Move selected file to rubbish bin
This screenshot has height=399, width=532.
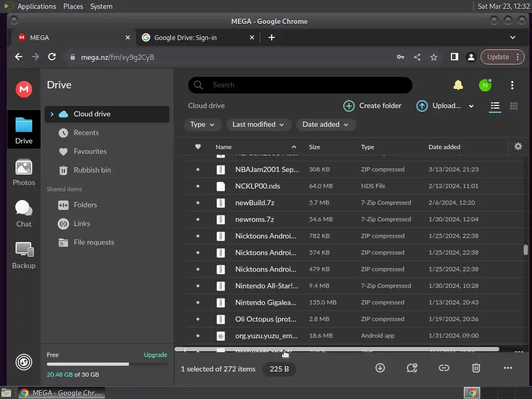(476, 368)
